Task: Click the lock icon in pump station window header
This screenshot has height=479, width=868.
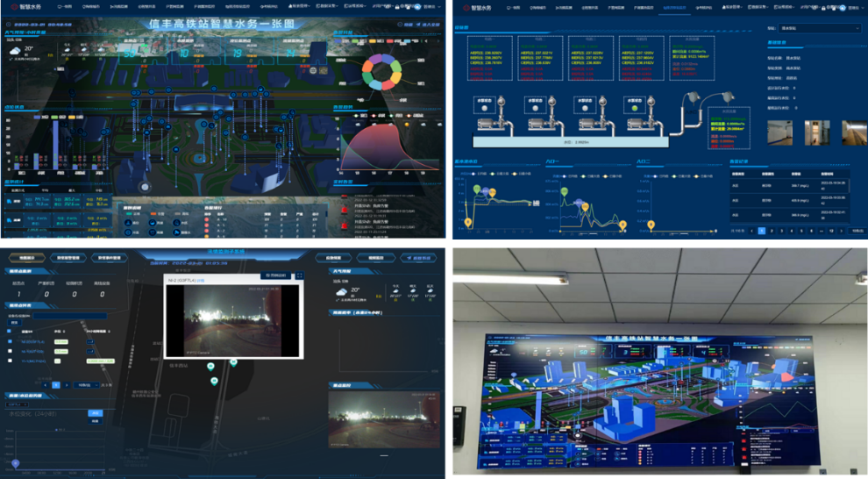Action: [x=823, y=8]
